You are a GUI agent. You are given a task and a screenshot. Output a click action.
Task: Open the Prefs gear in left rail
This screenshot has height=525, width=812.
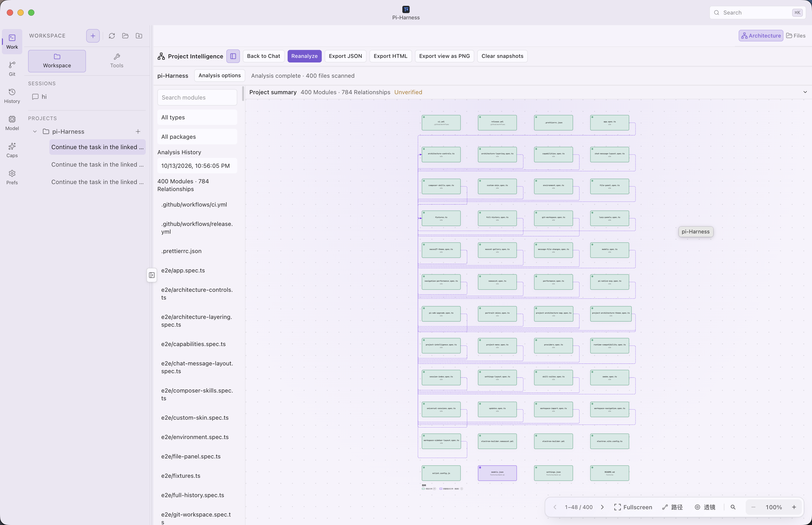(12, 177)
